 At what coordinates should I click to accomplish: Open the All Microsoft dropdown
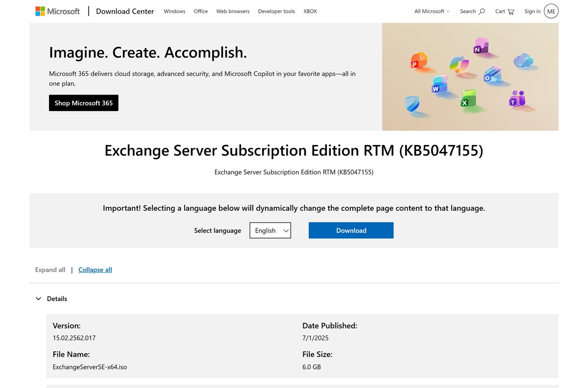432,11
